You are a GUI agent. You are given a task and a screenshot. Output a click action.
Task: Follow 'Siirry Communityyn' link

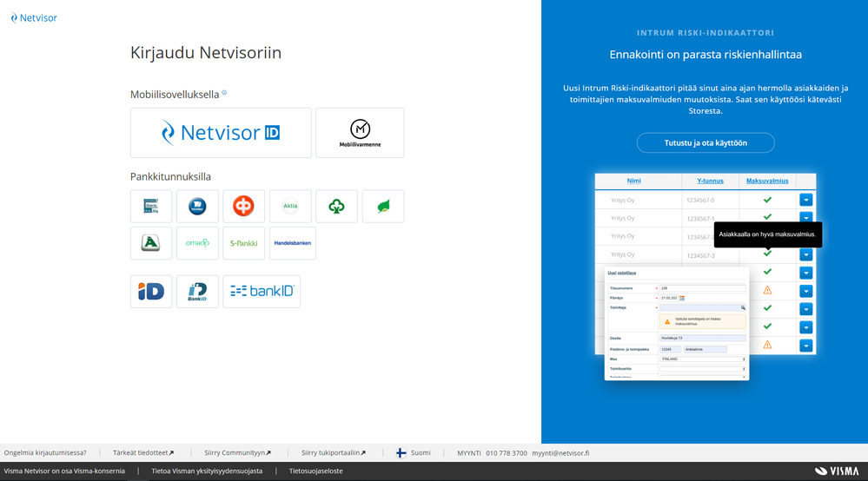tap(237, 453)
